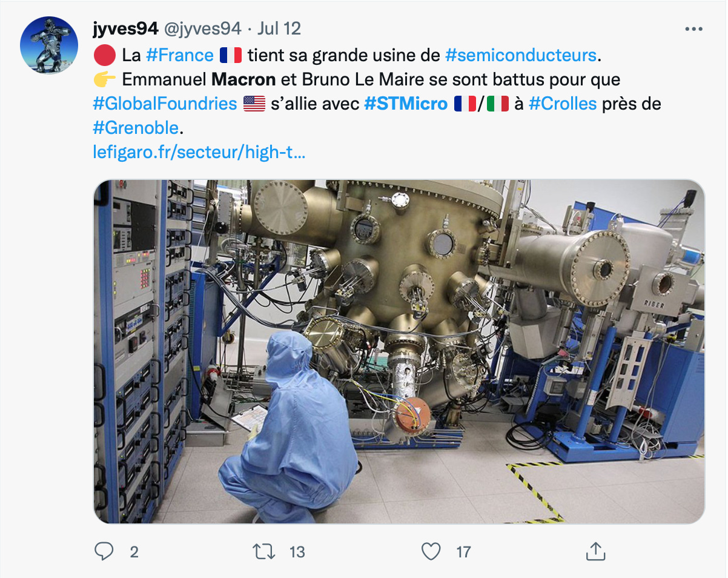Enlarge the semiconductor lab photo

coord(399,351)
